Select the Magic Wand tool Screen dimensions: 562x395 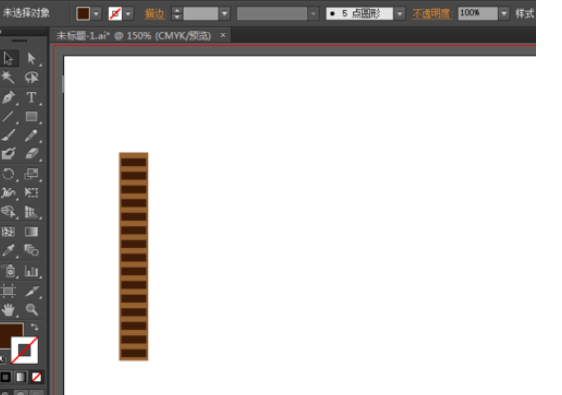click(x=8, y=77)
